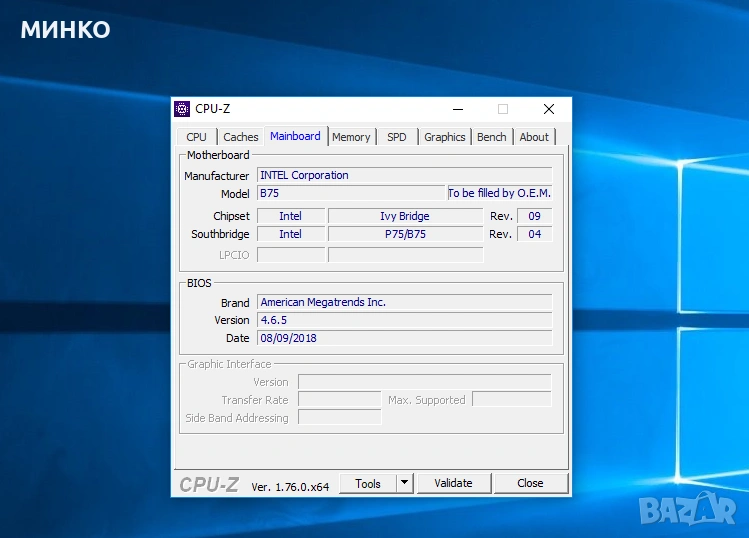Open the SPD tab

pyautogui.click(x=397, y=137)
